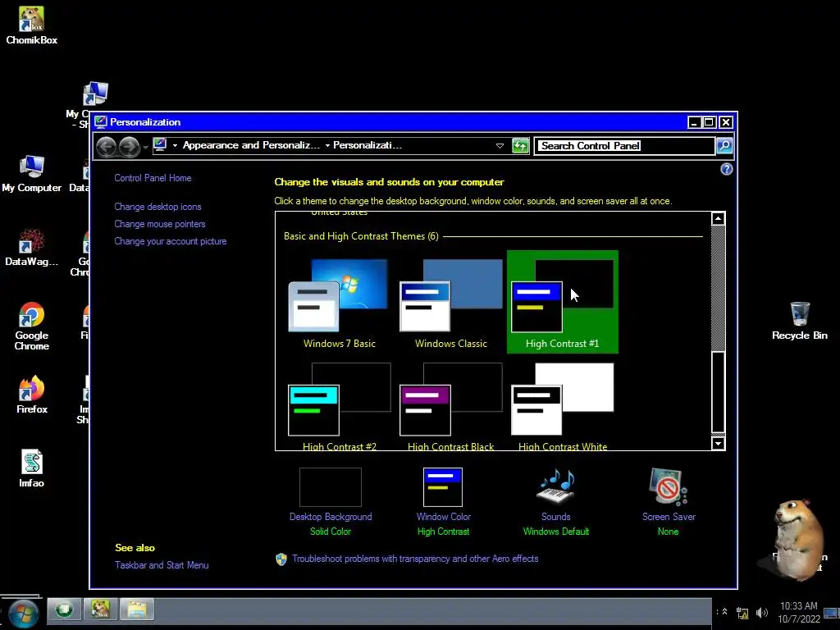
Task: Select High Contrast #1 theme
Action: pyautogui.click(x=562, y=302)
